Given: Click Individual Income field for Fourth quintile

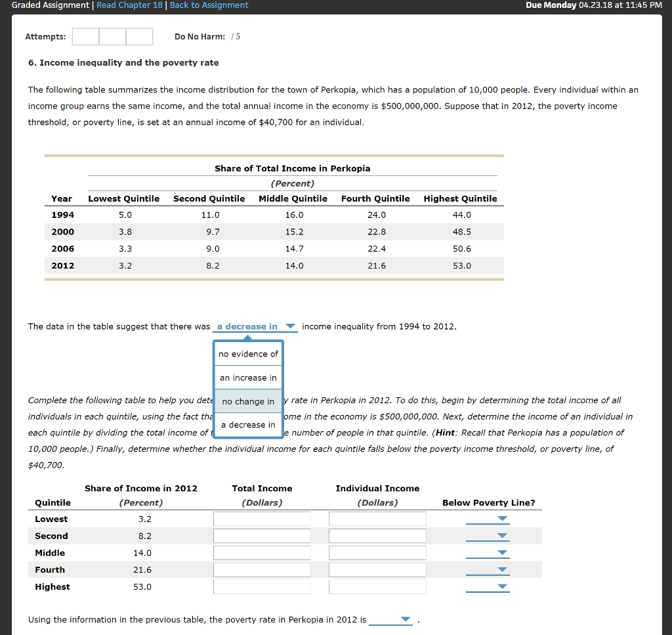Looking at the screenshot, I should (377, 569).
